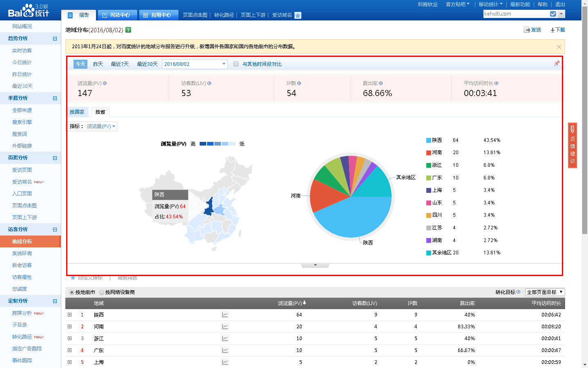Viewport: 588px width, 368px height.
Task: Open the trend chart icon for 浙江
Action: pyautogui.click(x=225, y=339)
